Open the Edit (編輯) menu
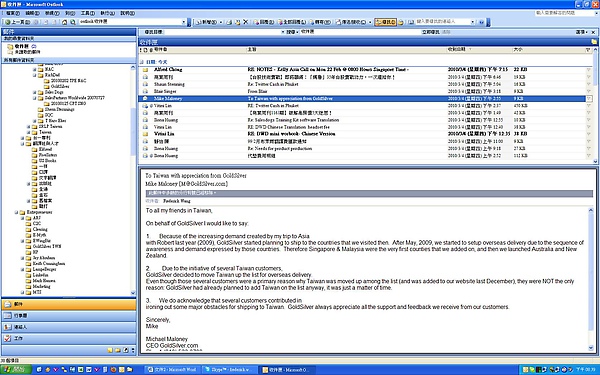 32,13
